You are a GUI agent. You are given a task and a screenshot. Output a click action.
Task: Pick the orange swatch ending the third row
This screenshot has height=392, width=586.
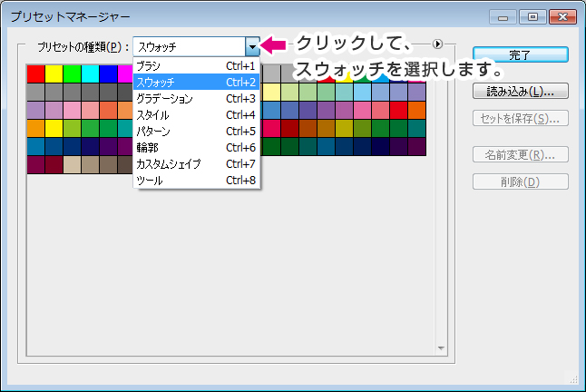pyautogui.click(x=417, y=110)
